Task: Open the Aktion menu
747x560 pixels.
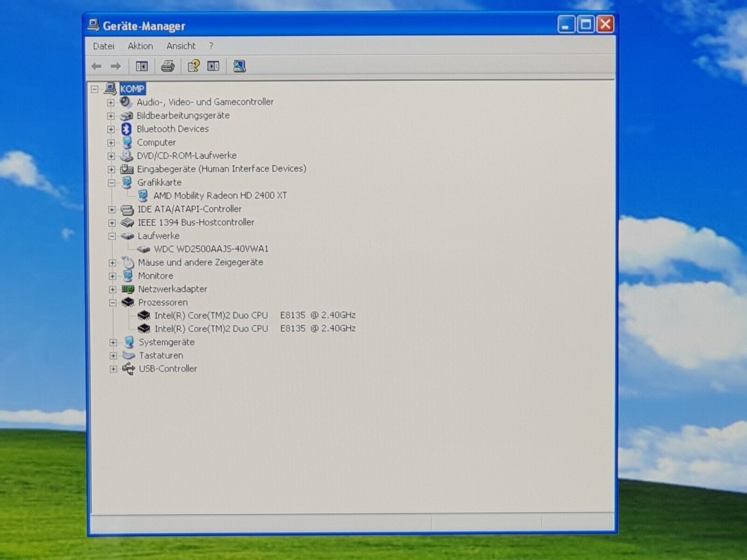Action: click(141, 46)
